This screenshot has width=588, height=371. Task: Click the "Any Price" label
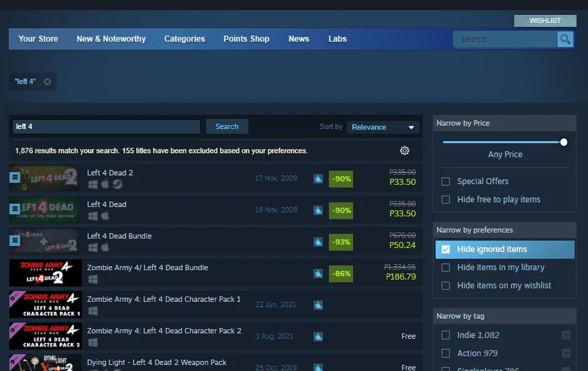pos(505,155)
